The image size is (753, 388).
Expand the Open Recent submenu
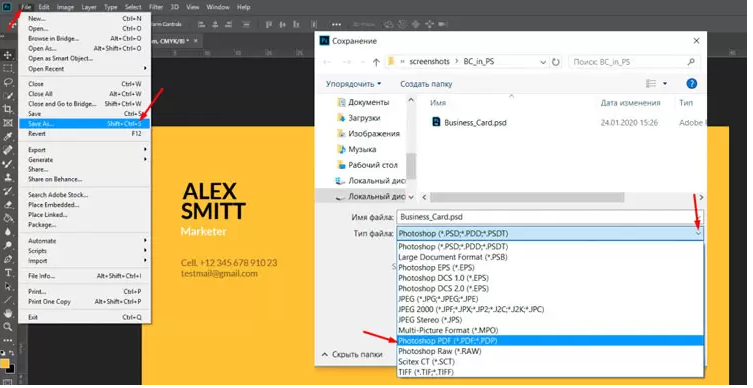[85, 69]
